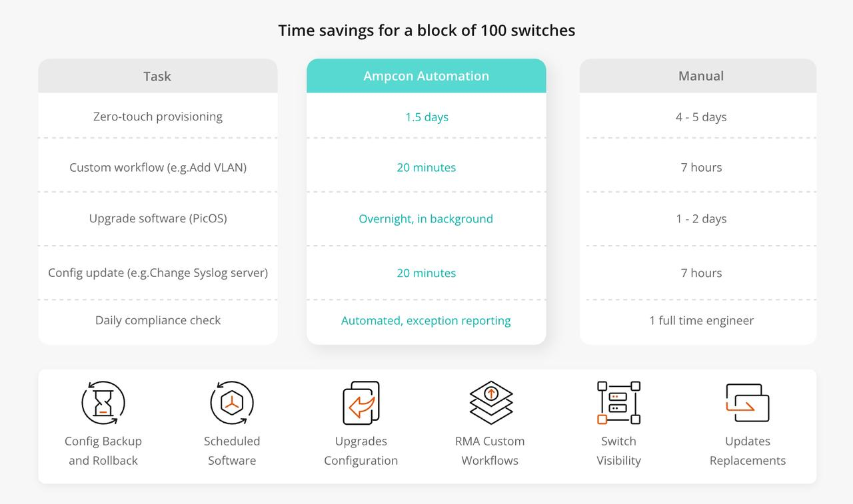
Task: Click the Updates Replacements screens icon
Action: (747, 403)
